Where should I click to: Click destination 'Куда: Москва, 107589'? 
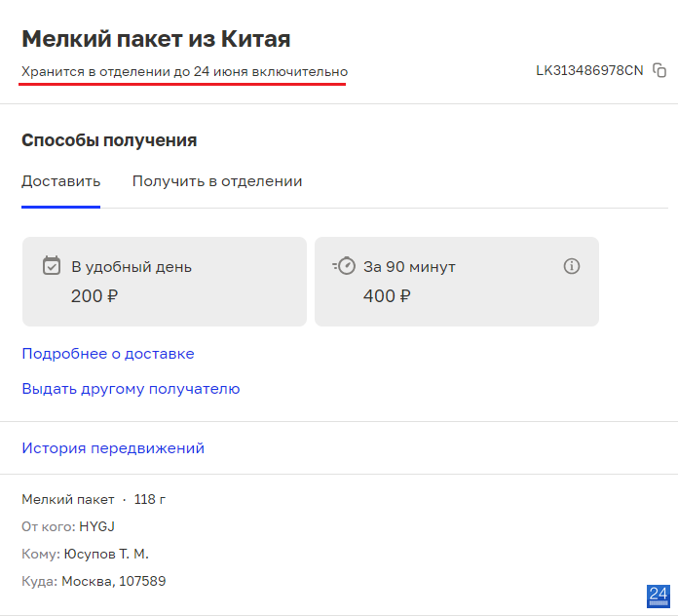pos(94,581)
